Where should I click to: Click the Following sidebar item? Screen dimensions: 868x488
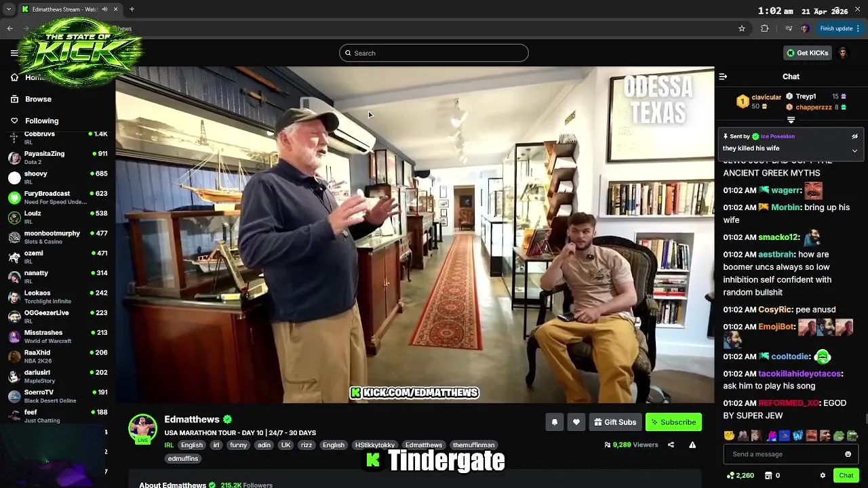41,121
